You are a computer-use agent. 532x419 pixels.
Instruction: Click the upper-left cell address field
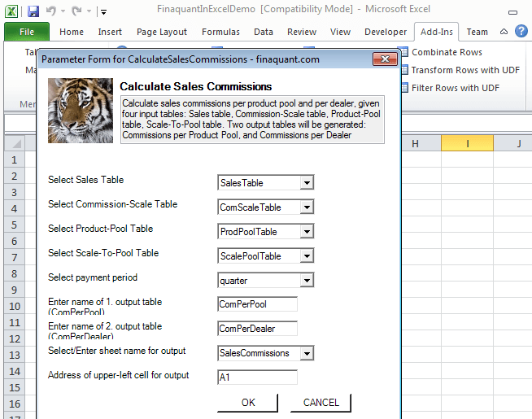coord(257,378)
